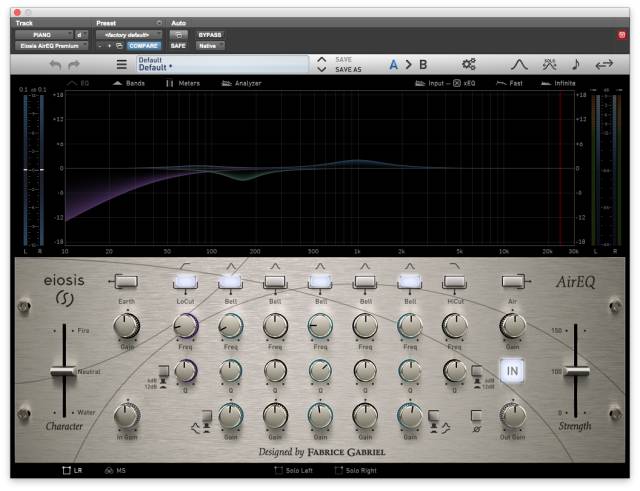
Task: Show the Bands display option
Action: tap(129, 83)
